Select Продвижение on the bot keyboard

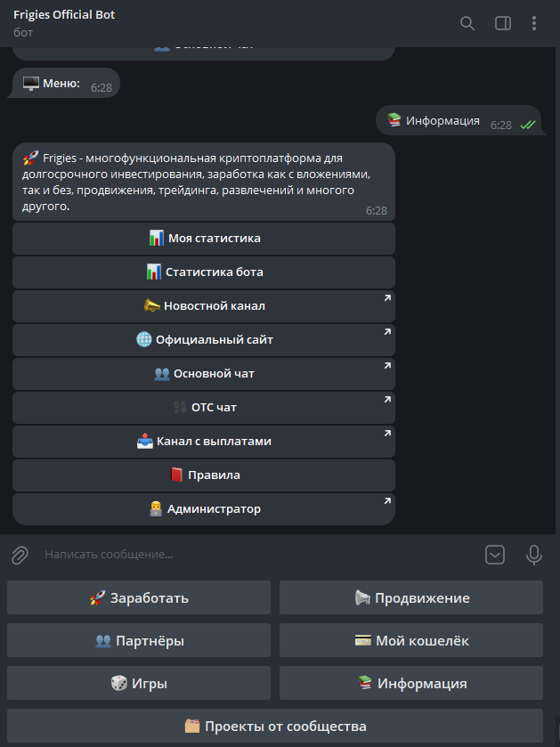click(411, 597)
